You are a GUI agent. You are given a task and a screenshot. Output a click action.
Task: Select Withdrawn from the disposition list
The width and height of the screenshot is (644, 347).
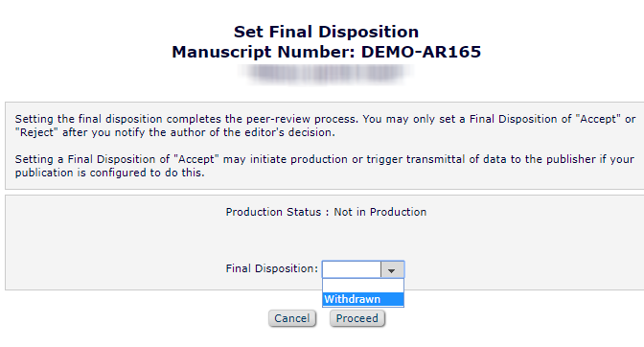tap(363, 299)
